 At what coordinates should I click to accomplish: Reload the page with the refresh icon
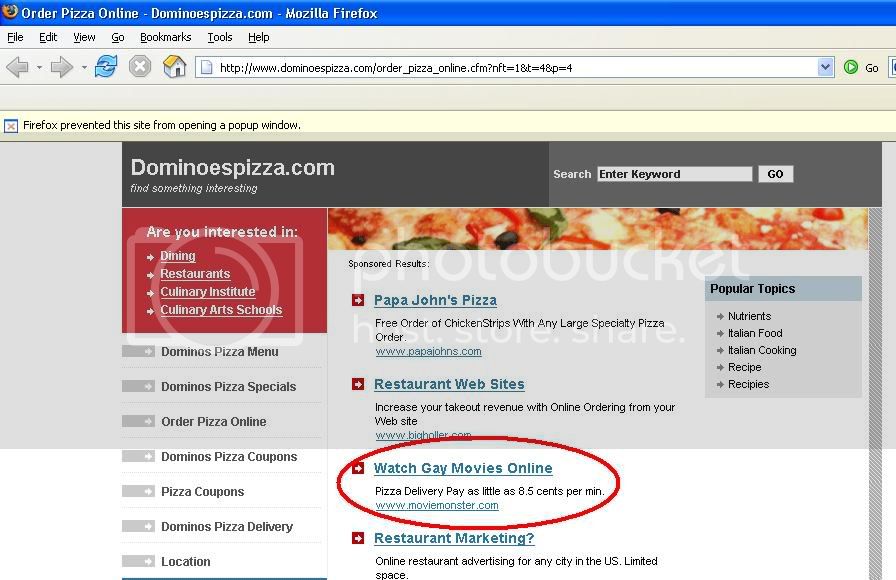(x=106, y=67)
